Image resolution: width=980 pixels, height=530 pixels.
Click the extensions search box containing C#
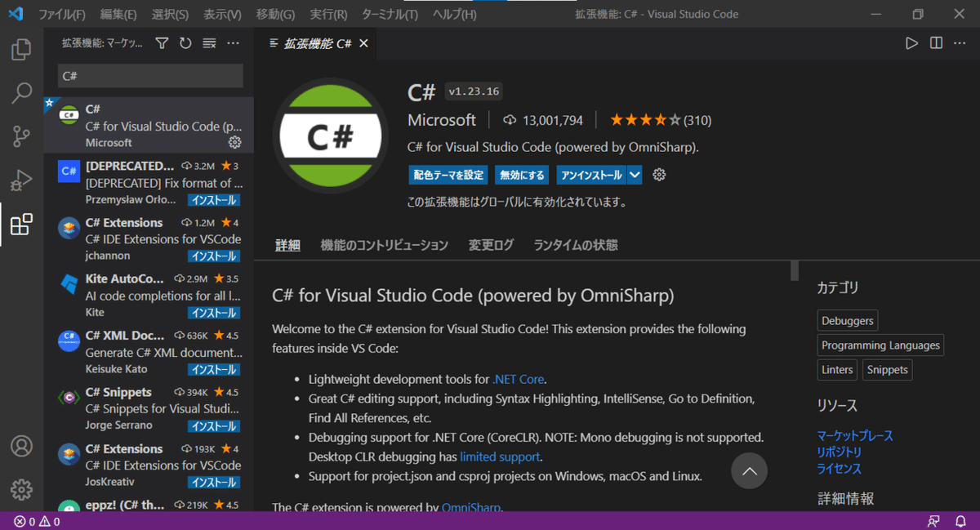150,75
